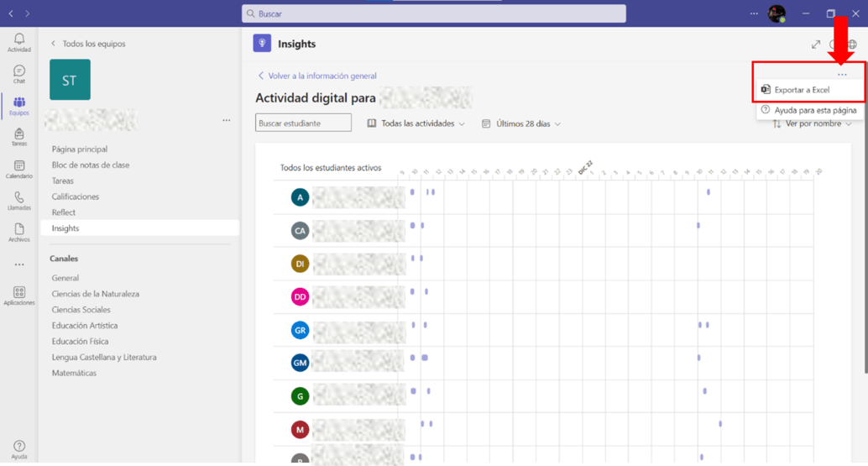
Task: Go back with the navigation arrow
Action: pyautogui.click(x=11, y=13)
